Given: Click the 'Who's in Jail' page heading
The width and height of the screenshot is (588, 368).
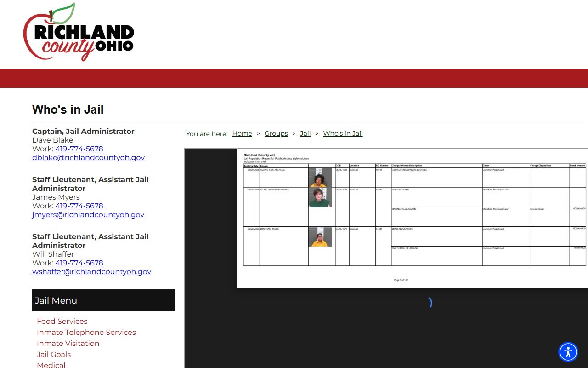Looking at the screenshot, I should pyautogui.click(x=68, y=109).
